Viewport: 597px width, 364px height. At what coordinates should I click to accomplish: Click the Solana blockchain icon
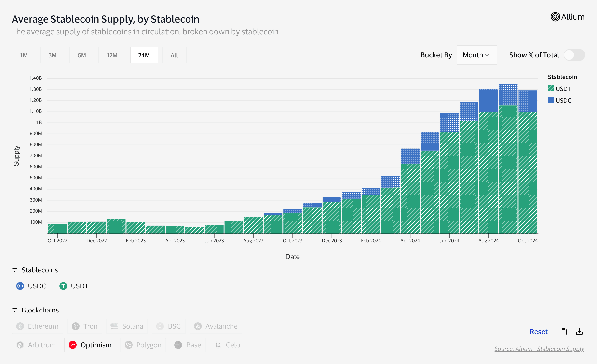114,326
